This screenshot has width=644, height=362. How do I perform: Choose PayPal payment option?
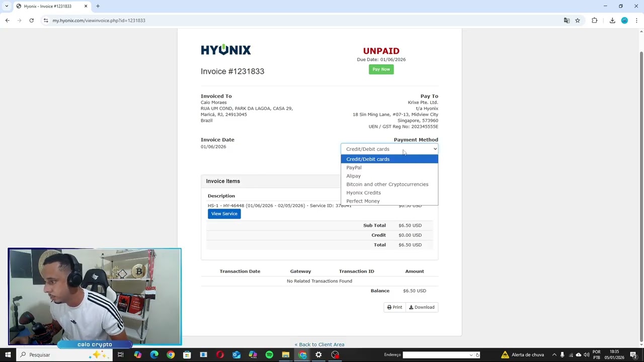point(389,167)
